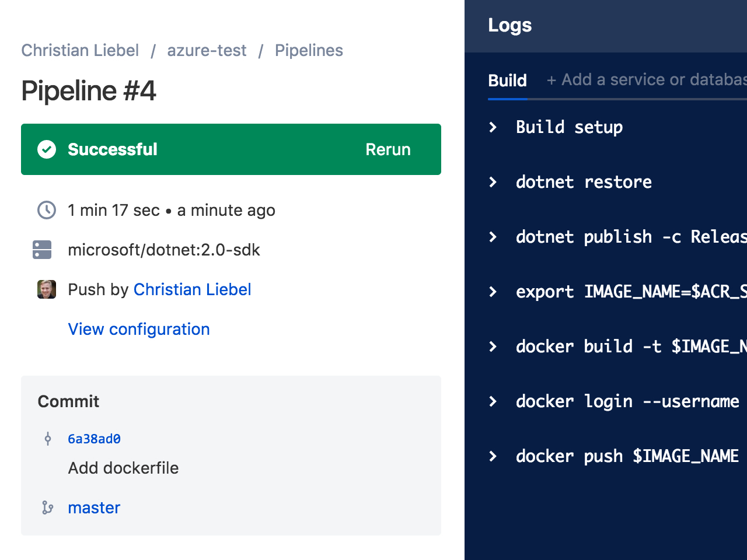Click the commit node icon beside 6a38ad0
The width and height of the screenshot is (747, 560).
[x=47, y=439]
